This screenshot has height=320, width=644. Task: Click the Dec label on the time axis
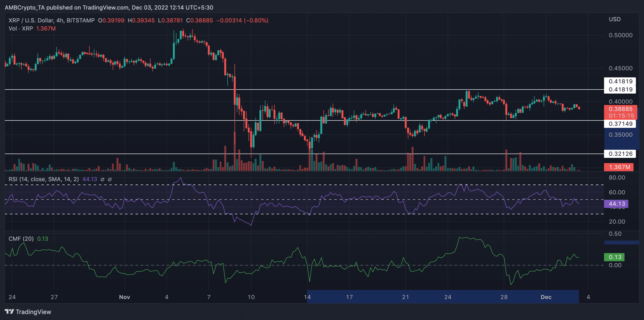[x=546, y=297]
